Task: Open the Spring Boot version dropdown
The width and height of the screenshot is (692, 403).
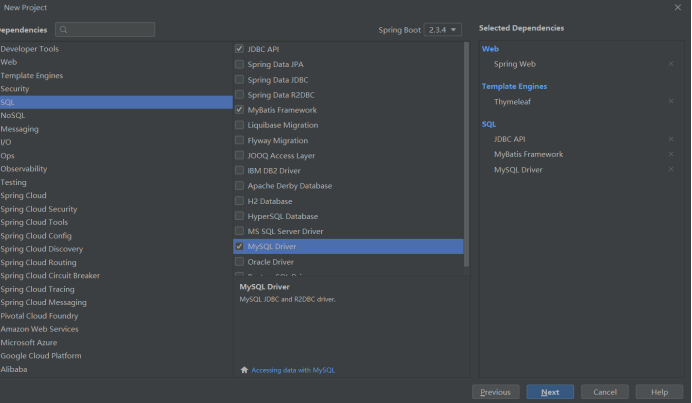Action: tap(443, 30)
